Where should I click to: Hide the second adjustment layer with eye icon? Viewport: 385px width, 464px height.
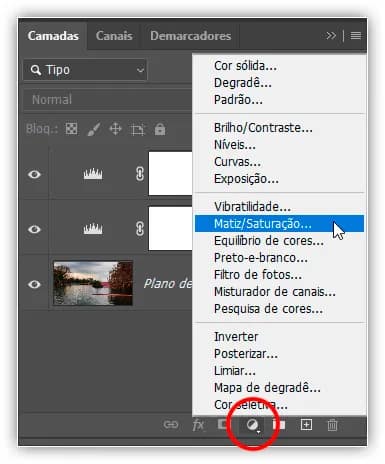click(34, 229)
